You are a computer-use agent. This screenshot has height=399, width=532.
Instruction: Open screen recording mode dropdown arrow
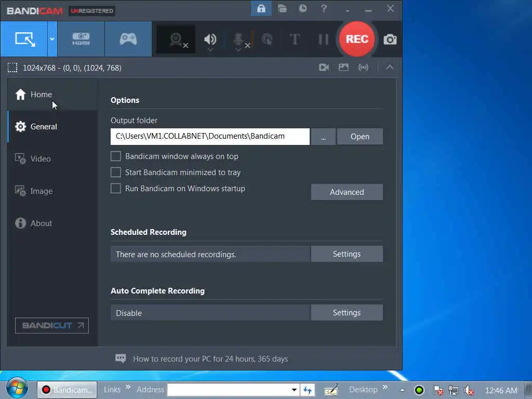pos(52,39)
